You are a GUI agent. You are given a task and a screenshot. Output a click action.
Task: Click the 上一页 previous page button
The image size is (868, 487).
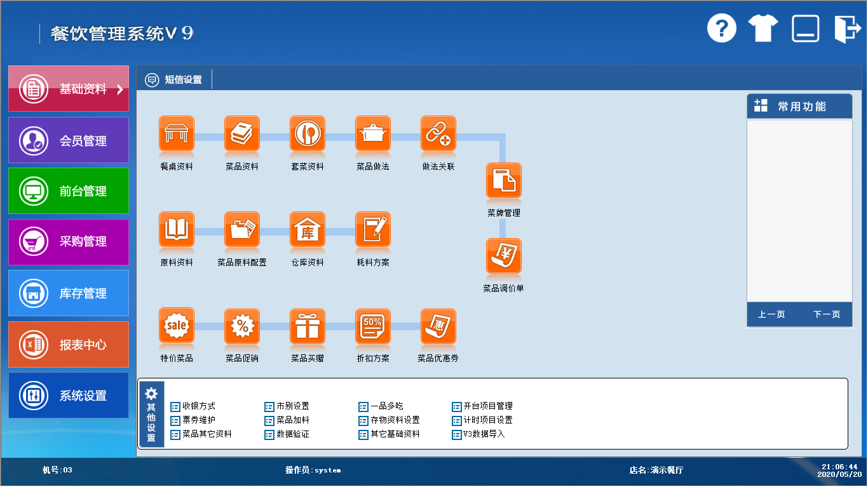pyautogui.click(x=771, y=314)
